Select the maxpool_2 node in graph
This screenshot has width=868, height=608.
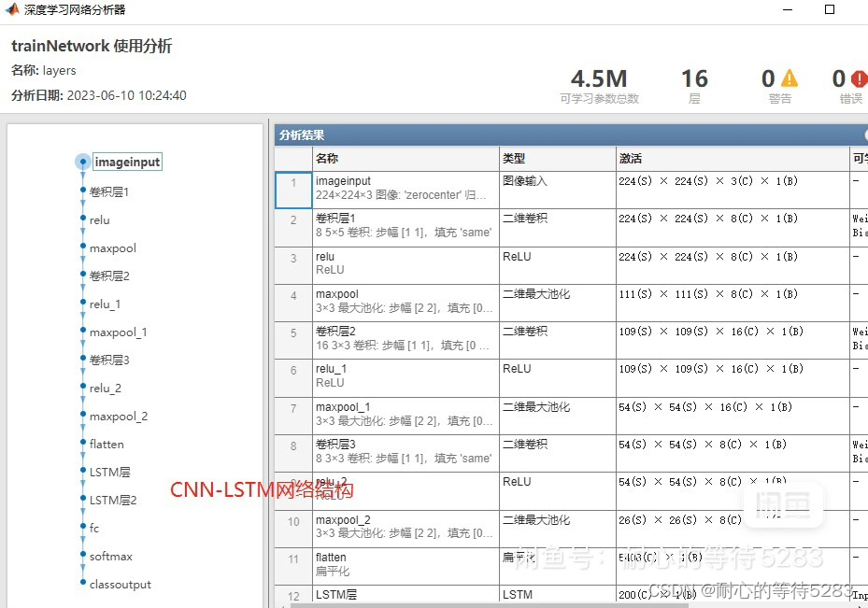click(119, 416)
